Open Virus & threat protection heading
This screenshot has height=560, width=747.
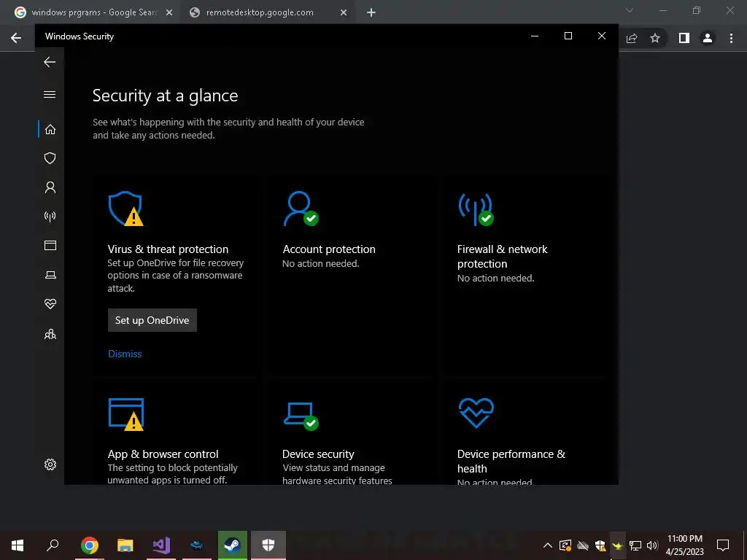(168, 249)
